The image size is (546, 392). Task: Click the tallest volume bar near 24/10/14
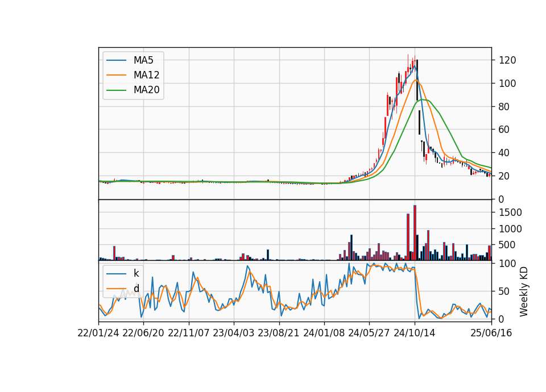pos(415,233)
